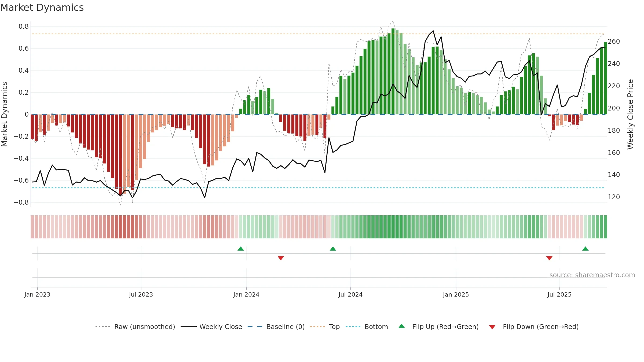Click the 200 price axis tick label
The image size is (644, 362).
pyautogui.click(x=614, y=108)
